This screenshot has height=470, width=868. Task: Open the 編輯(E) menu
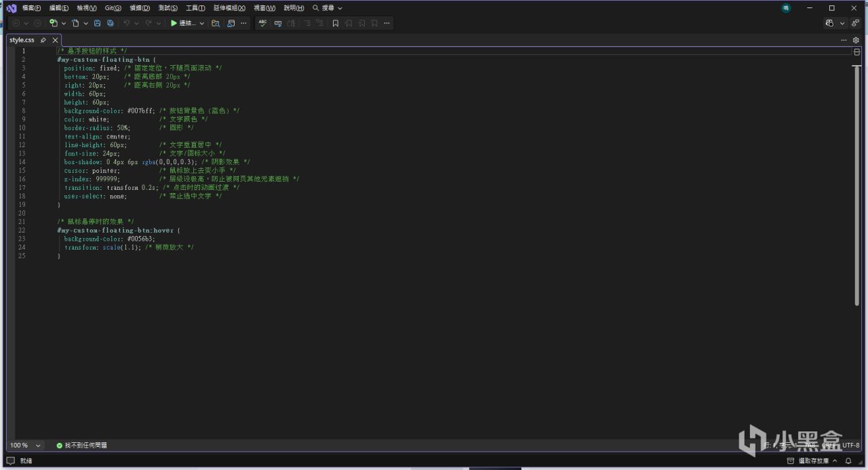[59, 8]
